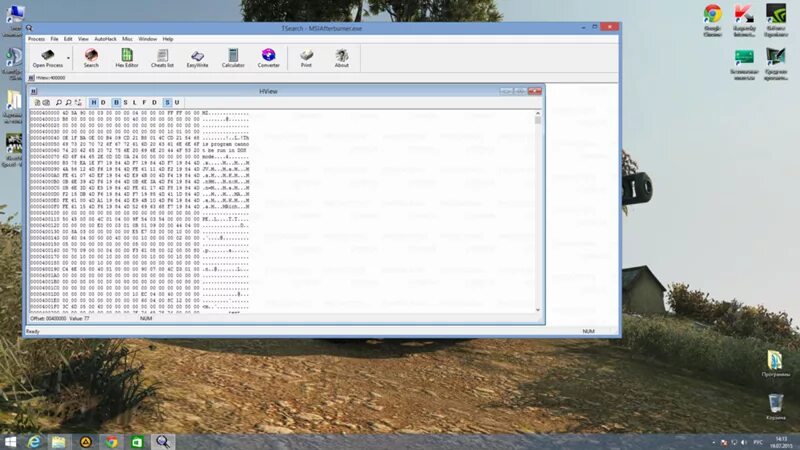Open Kaspersky desktop shortcut
Image resolution: width=800 pixels, height=450 pixels.
coord(744,20)
